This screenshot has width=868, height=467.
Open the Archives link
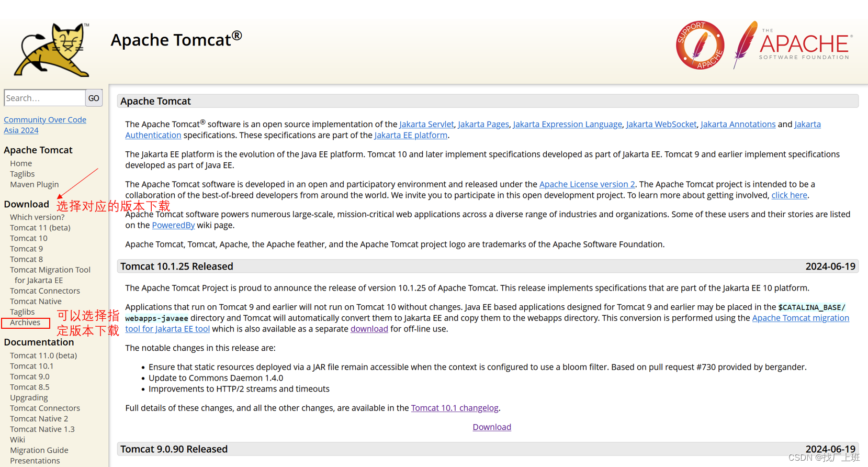click(25, 323)
